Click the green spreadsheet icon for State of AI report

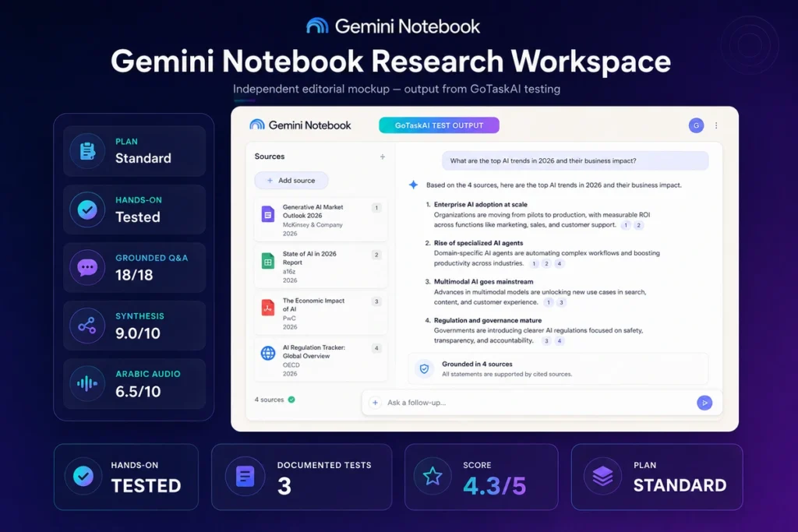(x=268, y=262)
